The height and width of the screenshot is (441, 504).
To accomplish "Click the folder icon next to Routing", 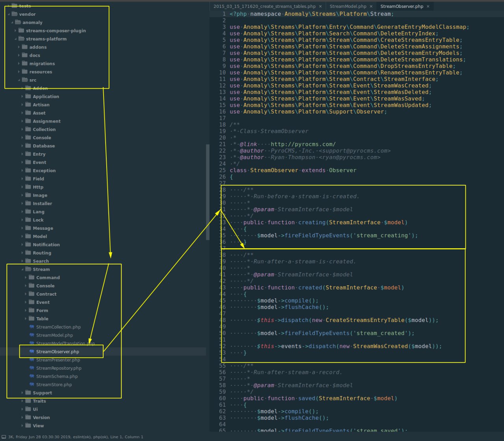I will point(28,253).
